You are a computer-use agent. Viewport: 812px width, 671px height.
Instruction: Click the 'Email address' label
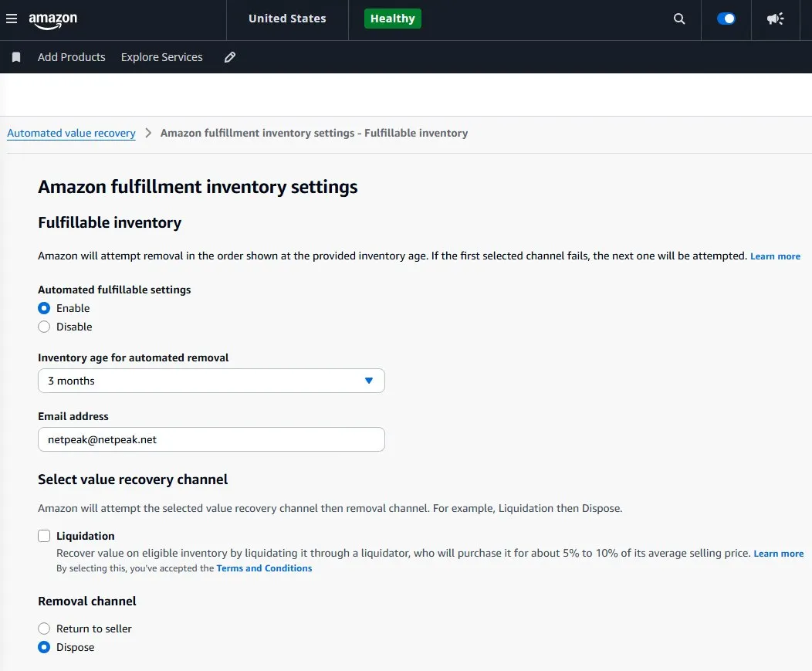pyautogui.click(x=73, y=417)
